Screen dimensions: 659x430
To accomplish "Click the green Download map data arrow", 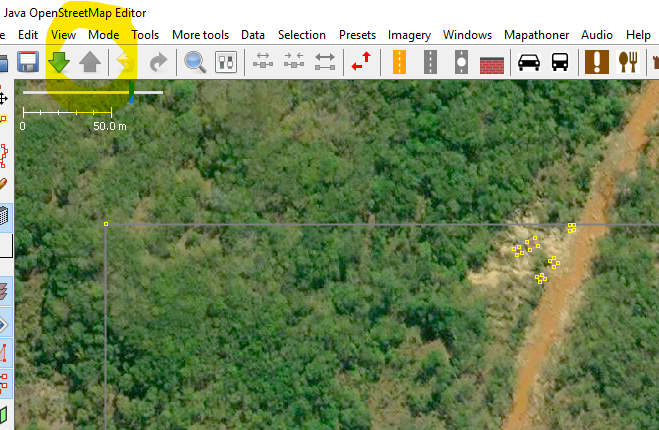I will [x=59, y=62].
